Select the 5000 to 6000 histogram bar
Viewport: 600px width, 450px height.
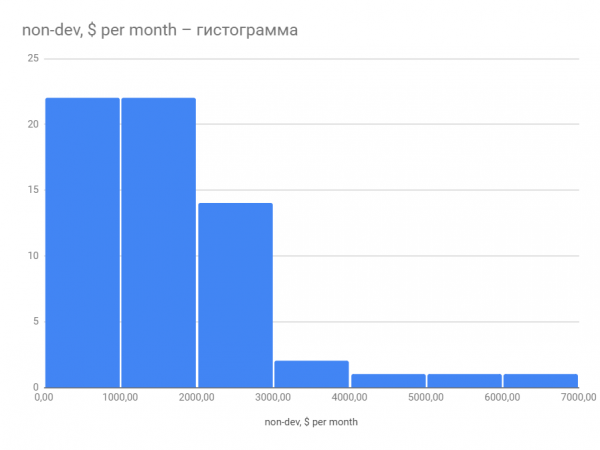(465, 381)
